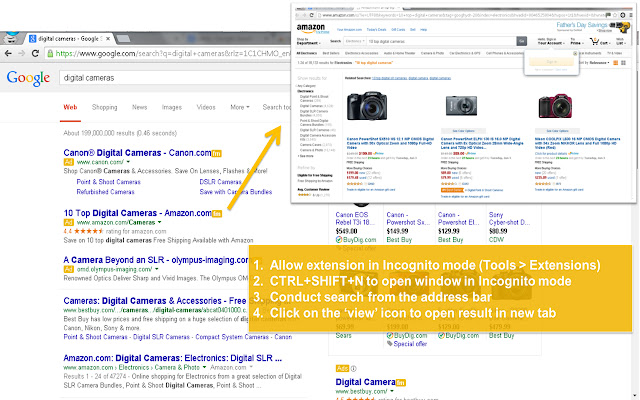This screenshot has height=400, width=640.
Task: Click the view icon beside 10 Top Digital Cameras
Action: click(x=217, y=213)
